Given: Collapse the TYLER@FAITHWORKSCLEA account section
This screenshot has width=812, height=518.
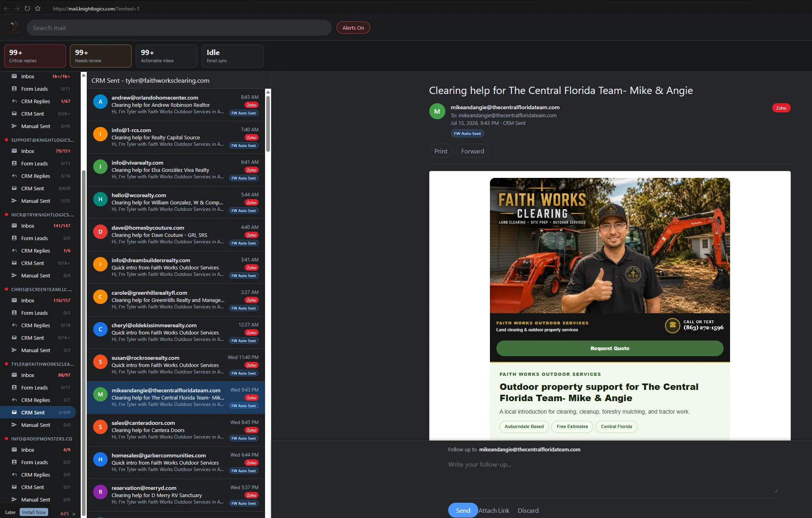Looking at the screenshot, I should pyautogui.click(x=39, y=364).
